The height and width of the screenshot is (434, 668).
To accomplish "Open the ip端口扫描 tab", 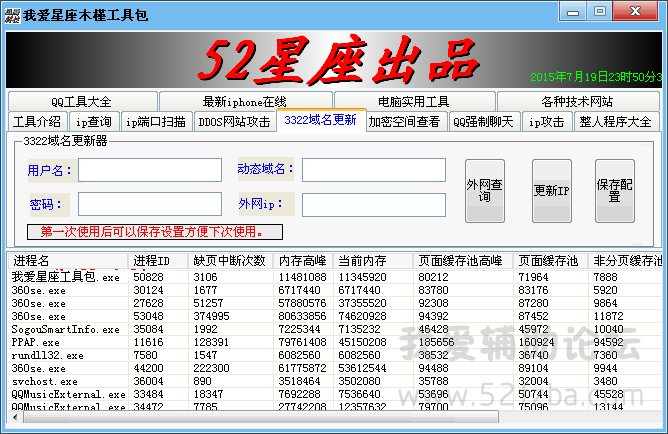I will (x=156, y=122).
